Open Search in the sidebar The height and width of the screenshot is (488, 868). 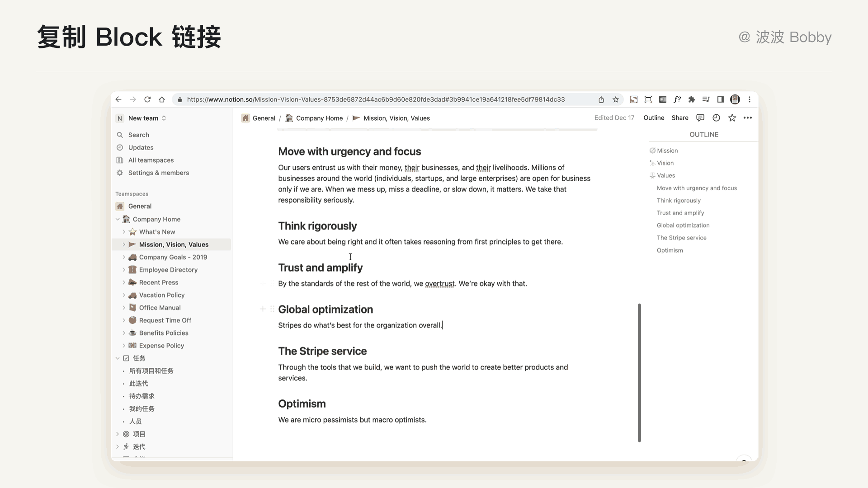(138, 135)
